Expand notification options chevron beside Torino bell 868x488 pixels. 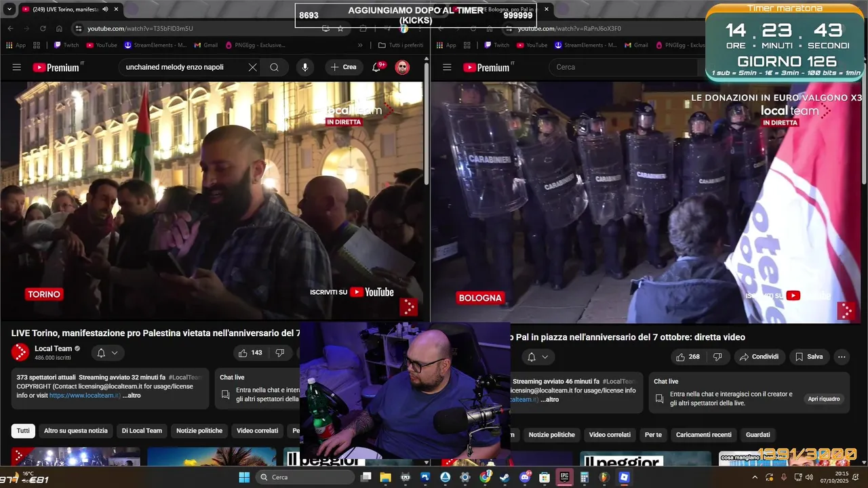(115, 352)
